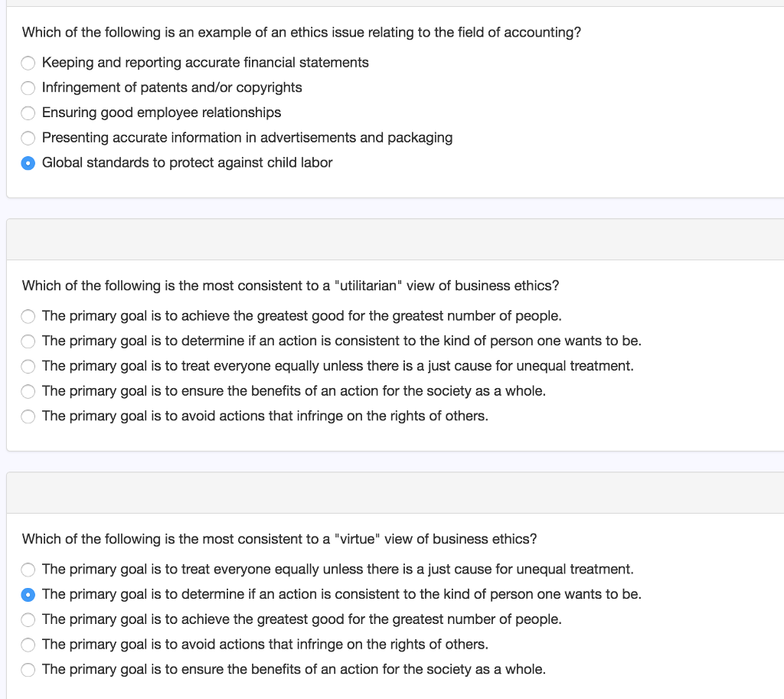
Task: Click the "virtue" view question text
Action: [x=279, y=539]
